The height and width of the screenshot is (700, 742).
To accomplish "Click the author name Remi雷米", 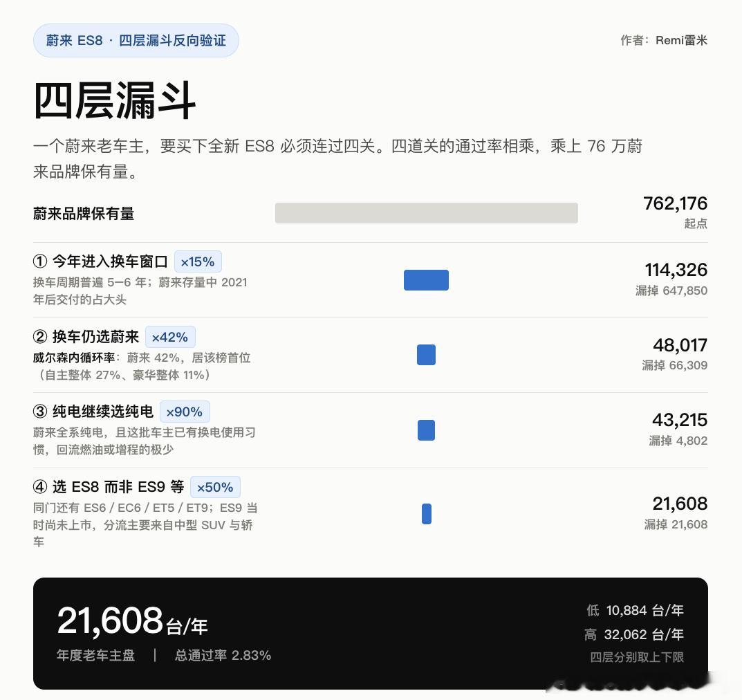I will click(681, 40).
